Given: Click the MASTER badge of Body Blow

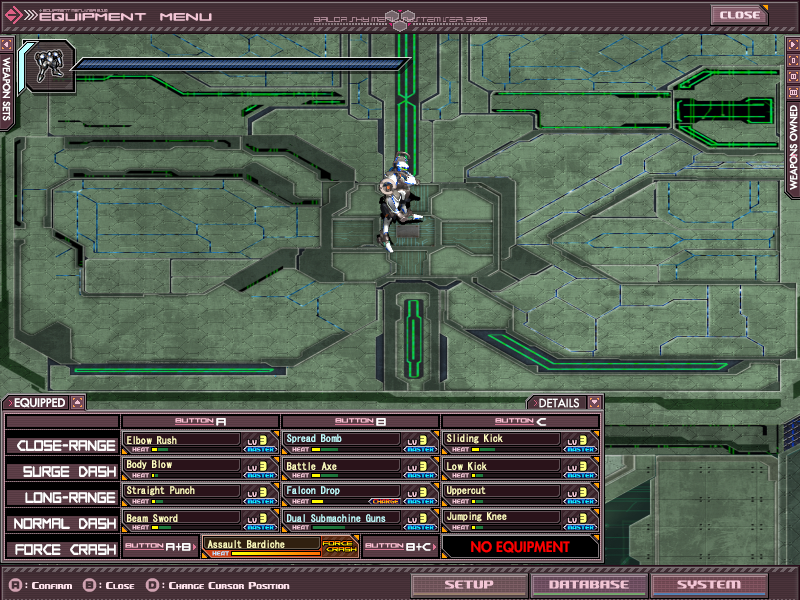Looking at the screenshot, I should pos(261,476).
